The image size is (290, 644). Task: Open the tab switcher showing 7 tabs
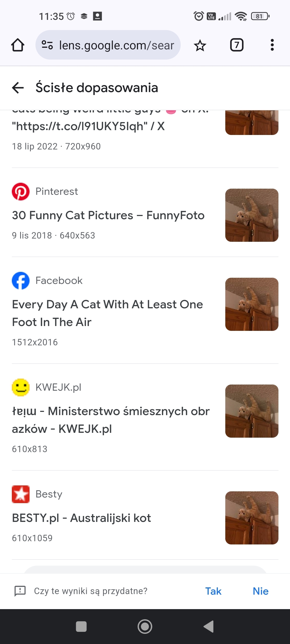click(237, 45)
